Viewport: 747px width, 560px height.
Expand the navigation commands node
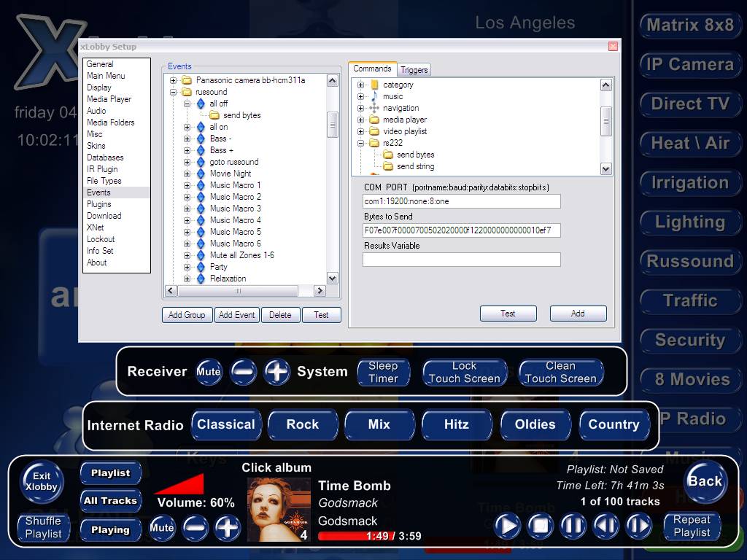point(360,108)
